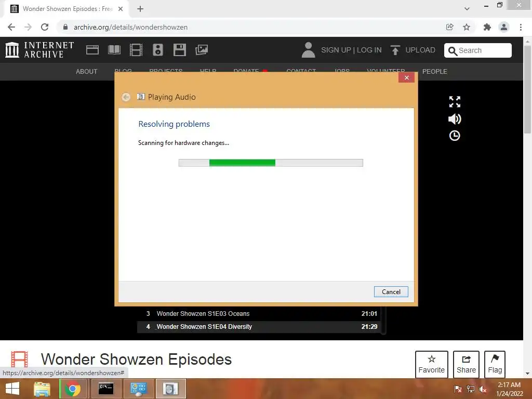
Task: Flag this item button
Action: click(495, 364)
